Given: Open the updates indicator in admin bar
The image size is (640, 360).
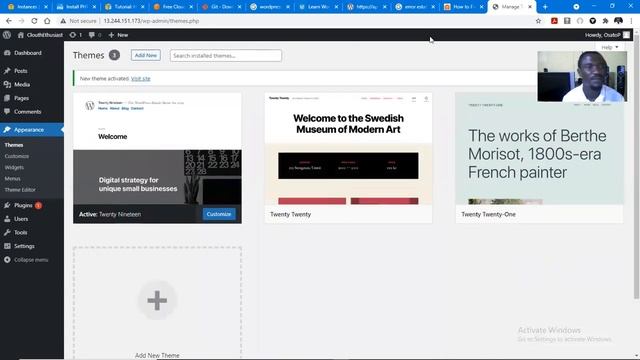Looking at the screenshot, I should (76, 35).
